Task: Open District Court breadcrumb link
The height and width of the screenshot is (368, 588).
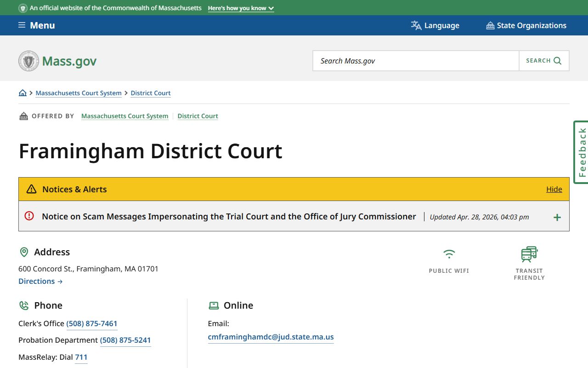Action: 151,93
